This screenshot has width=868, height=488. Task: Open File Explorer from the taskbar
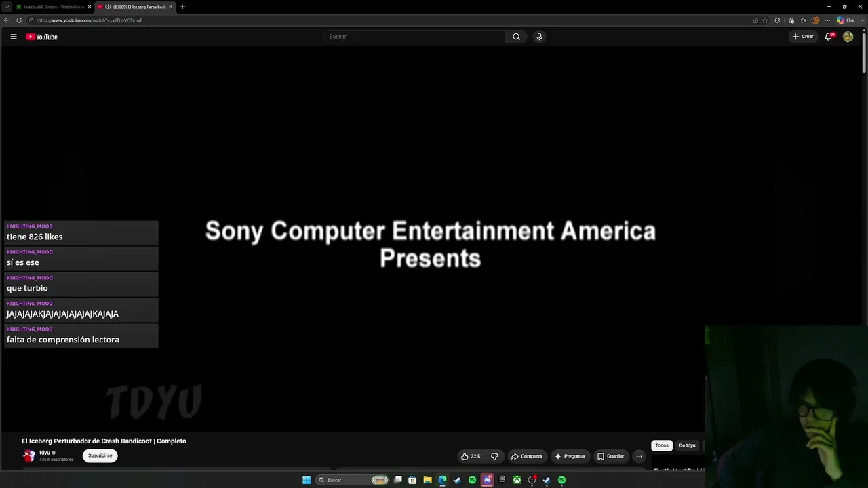(427, 480)
